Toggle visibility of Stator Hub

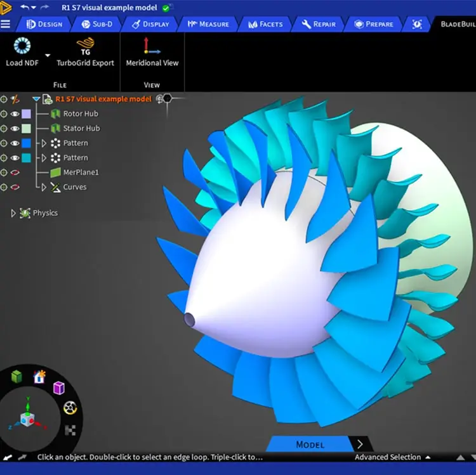point(15,129)
